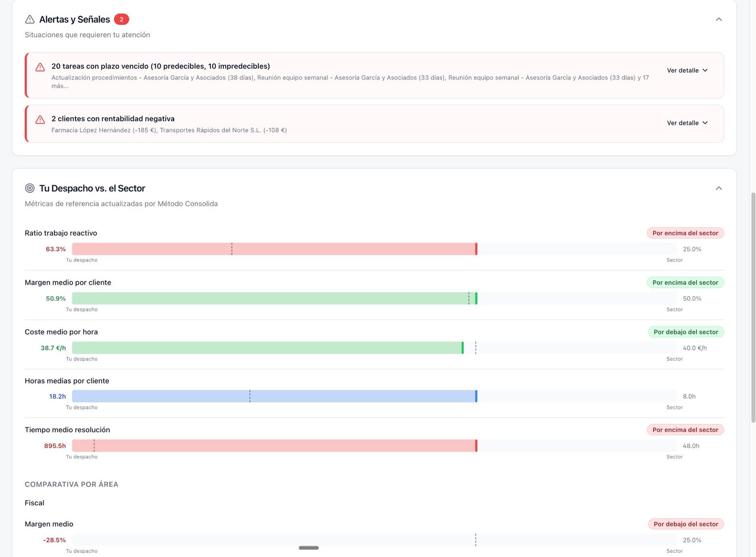Collapse the Tu Despacho vs. el Sector panel
The image size is (756, 557).
[x=719, y=188]
